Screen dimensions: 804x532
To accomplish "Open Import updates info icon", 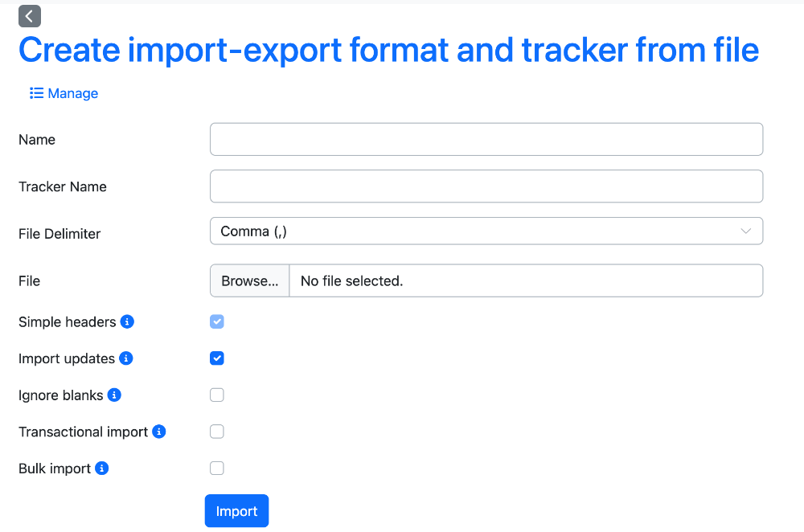I will [126, 358].
